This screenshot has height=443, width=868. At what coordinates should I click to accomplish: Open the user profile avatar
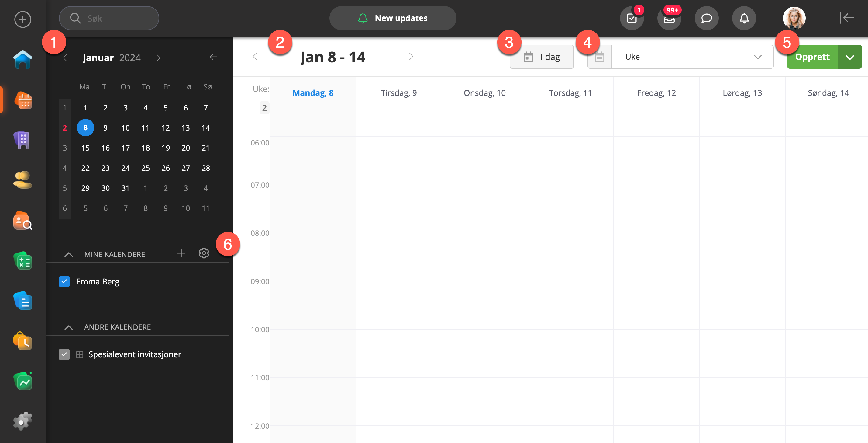(x=794, y=18)
